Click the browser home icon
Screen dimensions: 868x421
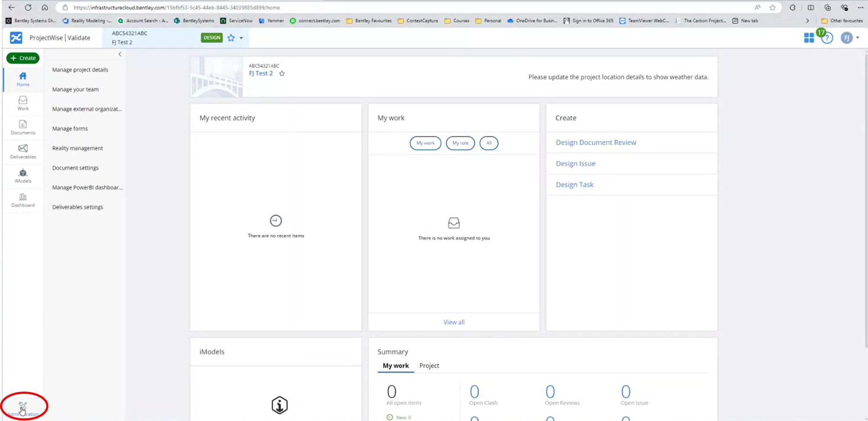coord(45,7)
